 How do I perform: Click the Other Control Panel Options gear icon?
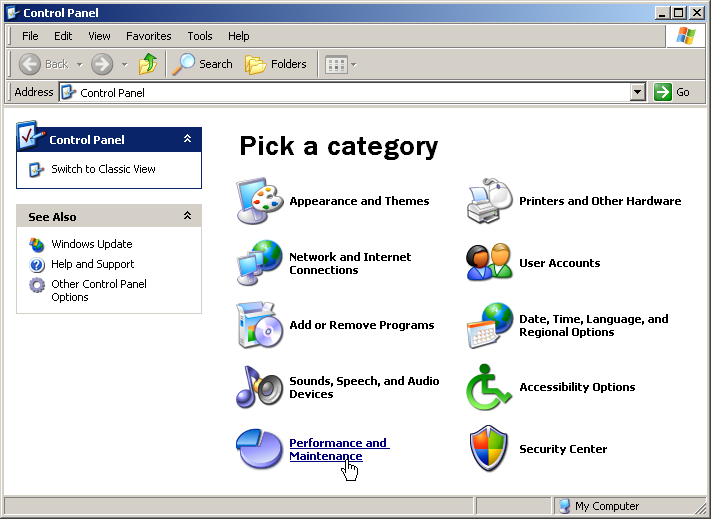click(37, 285)
